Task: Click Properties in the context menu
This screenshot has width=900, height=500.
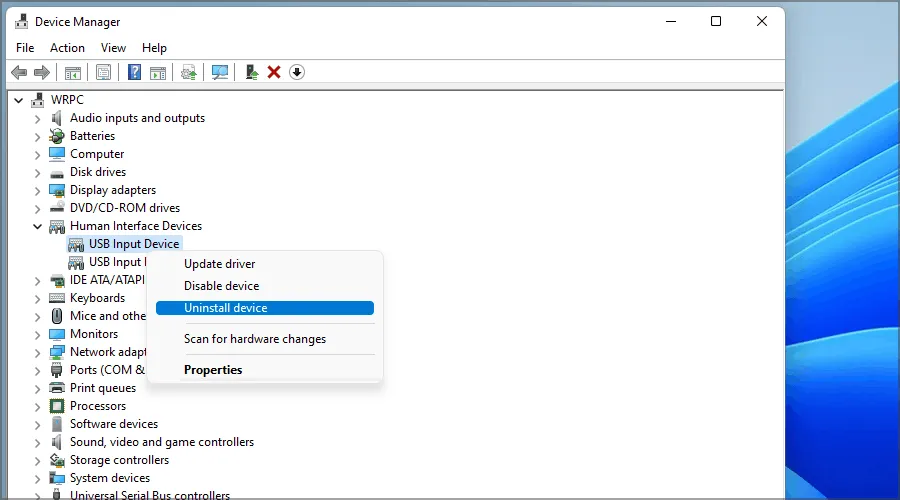Action: [213, 370]
